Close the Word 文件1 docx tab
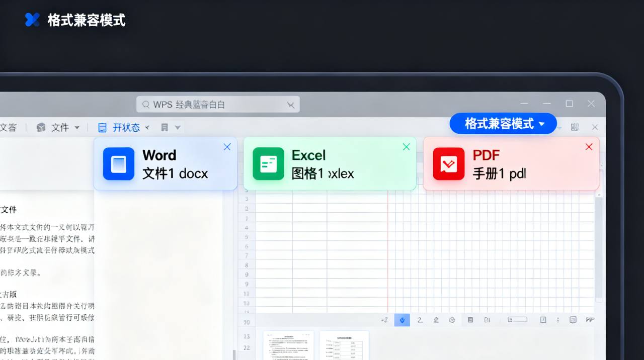 coord(227,147)
